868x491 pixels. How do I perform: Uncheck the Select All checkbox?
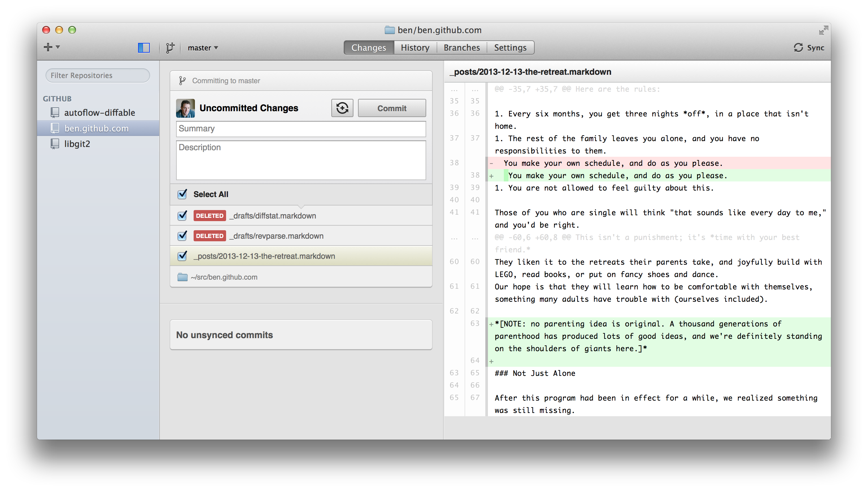[182, 194]
